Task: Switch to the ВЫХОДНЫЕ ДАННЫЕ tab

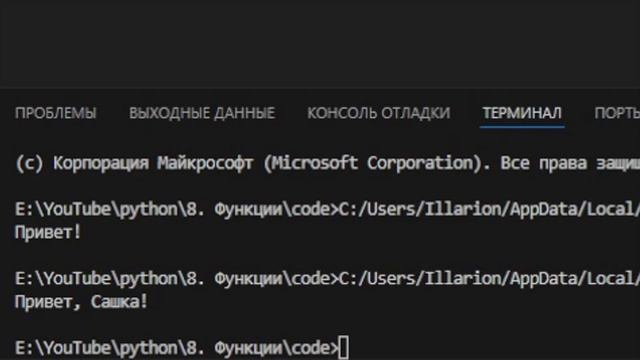Action: [x=202, y=113]
